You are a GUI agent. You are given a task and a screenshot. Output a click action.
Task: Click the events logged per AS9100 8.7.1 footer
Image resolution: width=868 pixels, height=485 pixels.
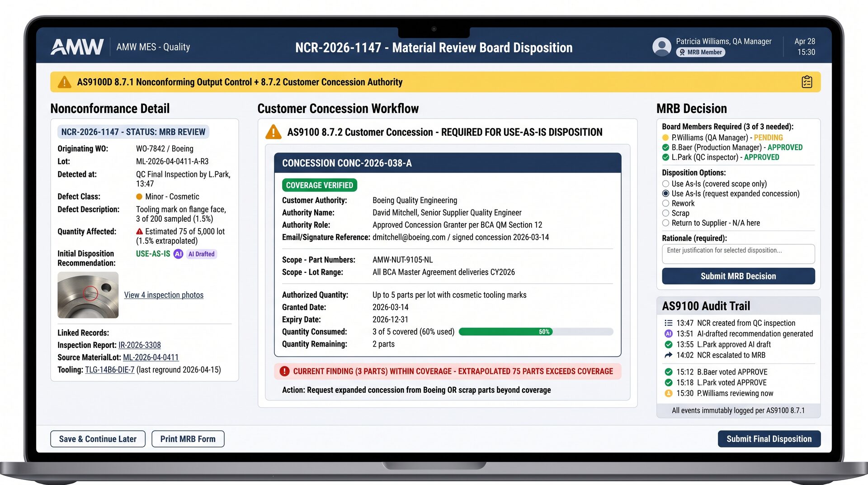(738, 411)
